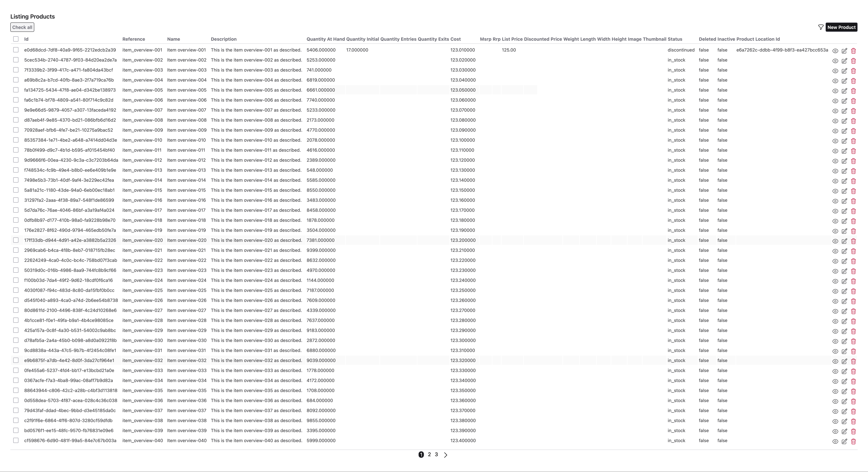View item_overview-002 with its eye icon
This screenshot has height=472, width=868.
tap(835, 61)
